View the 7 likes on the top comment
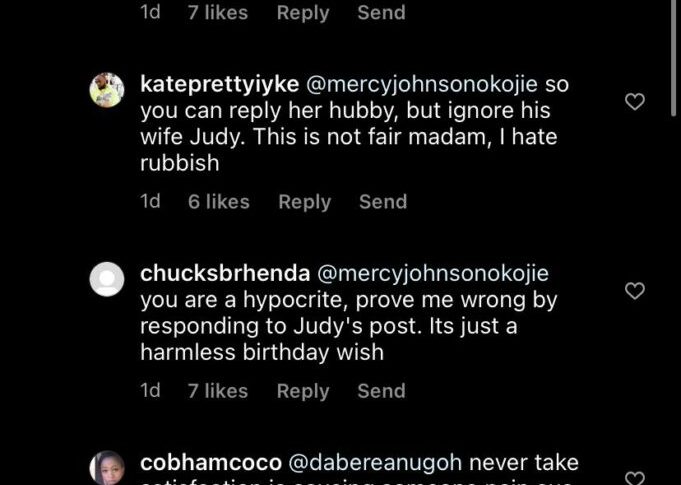 pyautogui.click(x=218, y=13)
